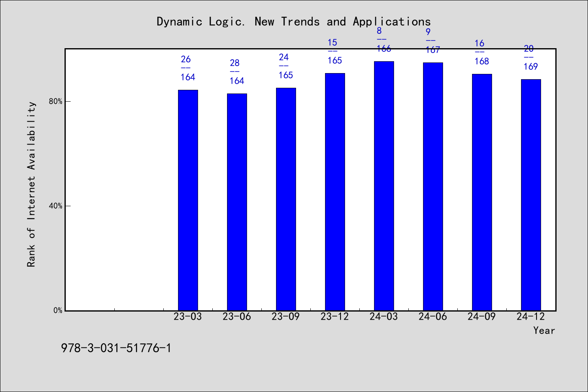588x392 pixels.
Task: Click the rank value 26 above 23-03 bar
Action: click(x=186, y=59)
